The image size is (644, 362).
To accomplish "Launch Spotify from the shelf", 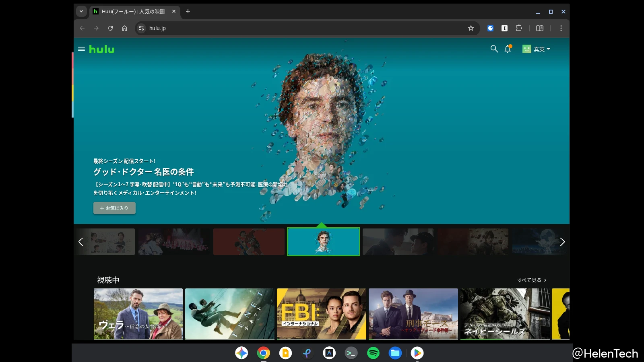I will pyautogui.click(x=373, y=353).
